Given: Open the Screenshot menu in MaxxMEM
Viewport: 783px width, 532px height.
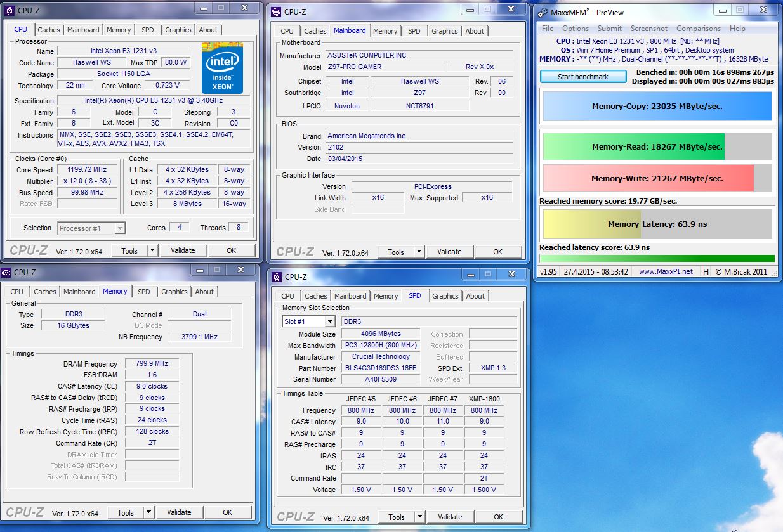Looking at the screenshot, I should point(649,29).
